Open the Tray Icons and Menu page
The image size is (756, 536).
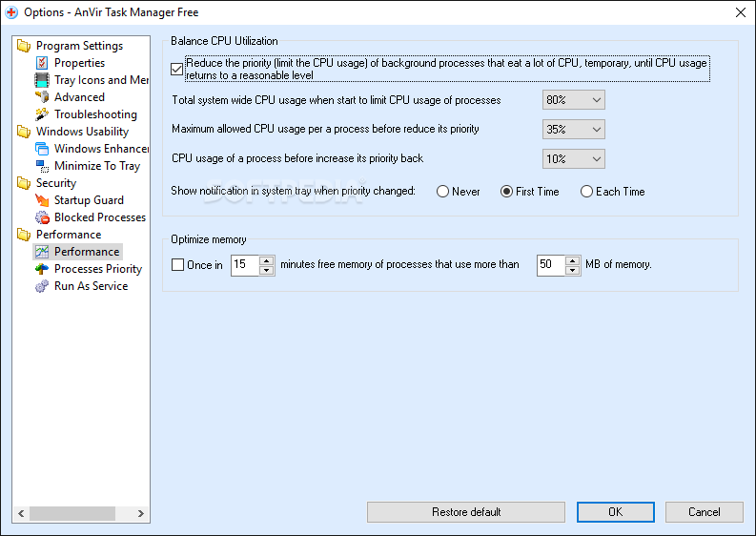coord(101,80)
